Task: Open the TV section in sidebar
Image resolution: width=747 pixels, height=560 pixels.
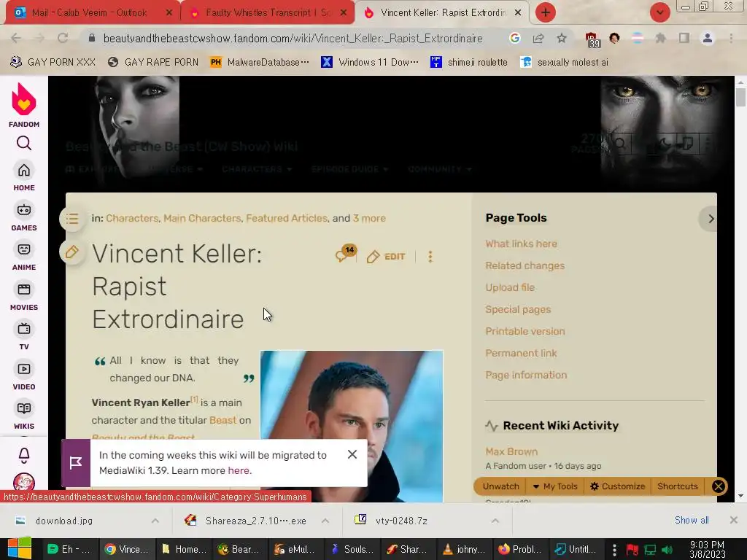Action: [24, 335]
